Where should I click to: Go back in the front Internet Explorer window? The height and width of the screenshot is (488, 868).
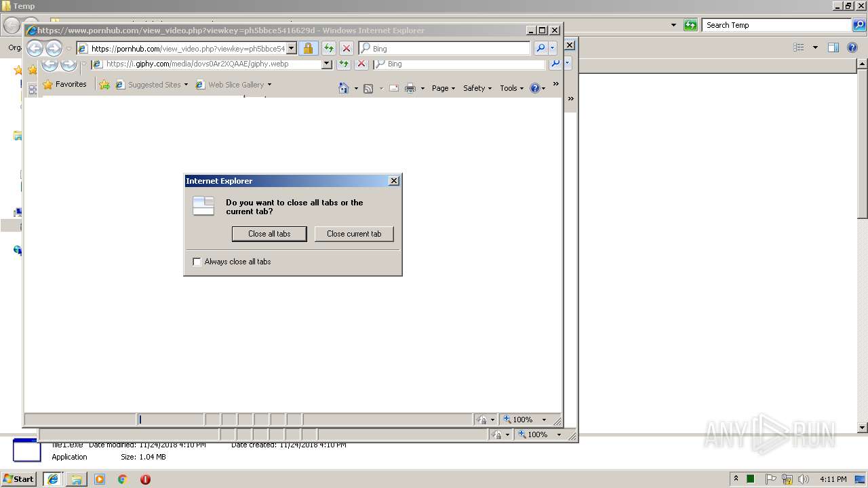click(35, 48)
